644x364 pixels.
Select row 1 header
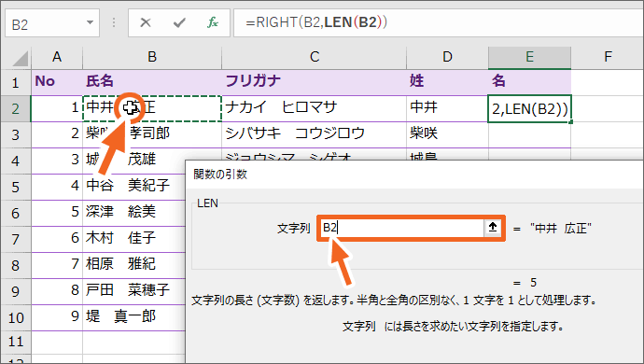click(16, 82)
